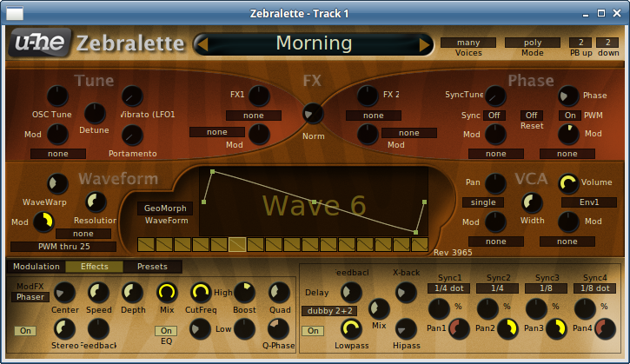Click the FX1 knob

[x=259, y=96]
